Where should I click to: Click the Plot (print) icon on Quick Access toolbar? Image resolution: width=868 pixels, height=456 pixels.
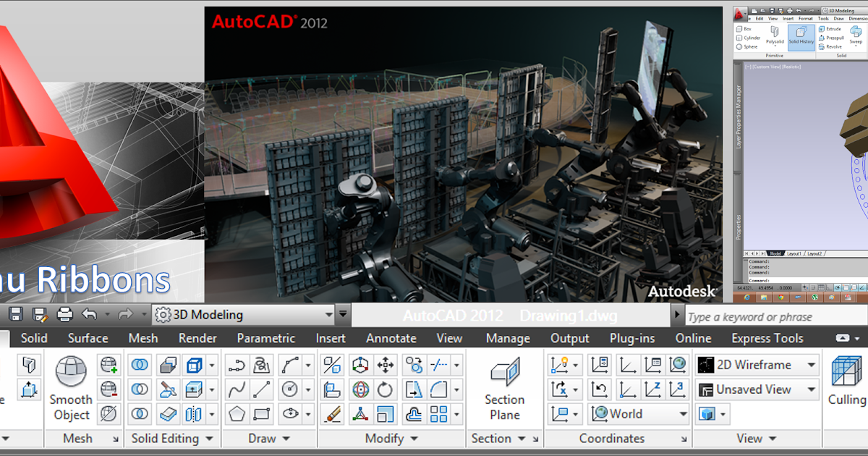(x=64, y=313)
